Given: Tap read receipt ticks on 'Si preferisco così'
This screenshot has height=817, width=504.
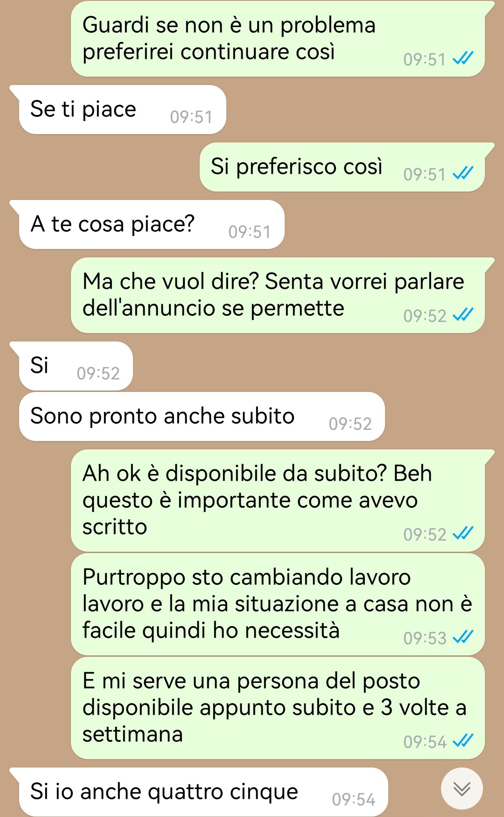Looking at the screenshot, I should click(463, 173).
